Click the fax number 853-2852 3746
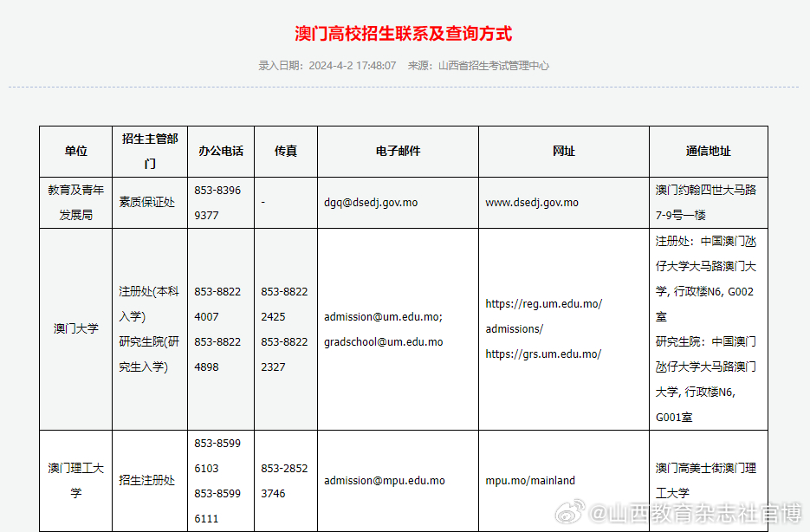 tap(284, 481)
